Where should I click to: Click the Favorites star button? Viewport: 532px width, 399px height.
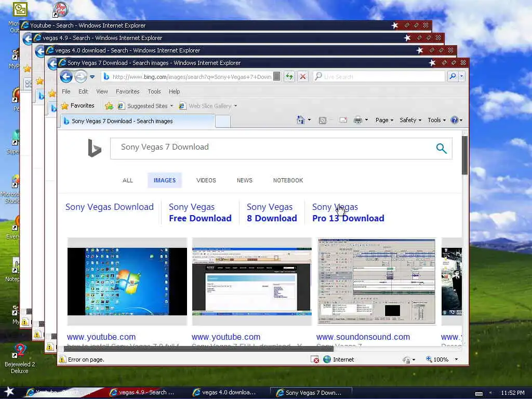pyautogui.click(x=78, y=106)
